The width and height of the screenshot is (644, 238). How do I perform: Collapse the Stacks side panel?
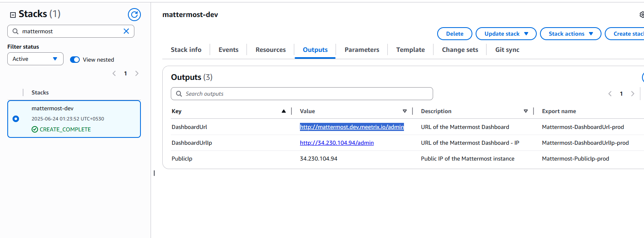coord(13,15)
